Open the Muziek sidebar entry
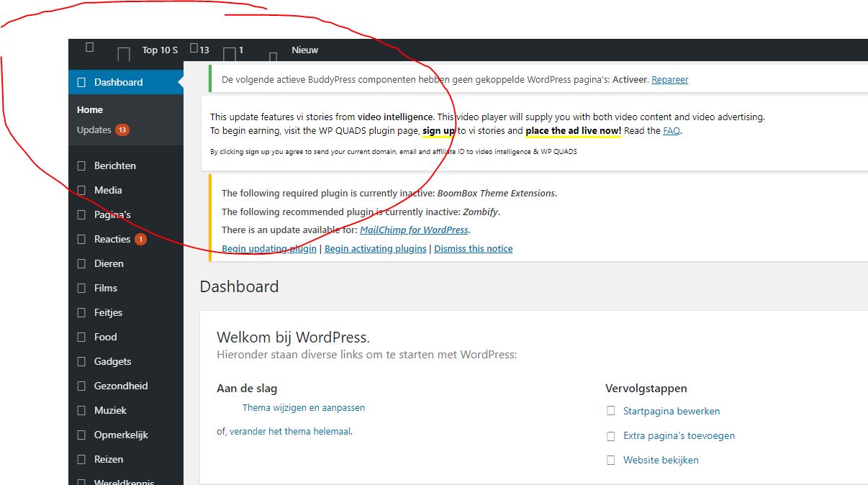This screenshot has width=868, height=485. 110,410
